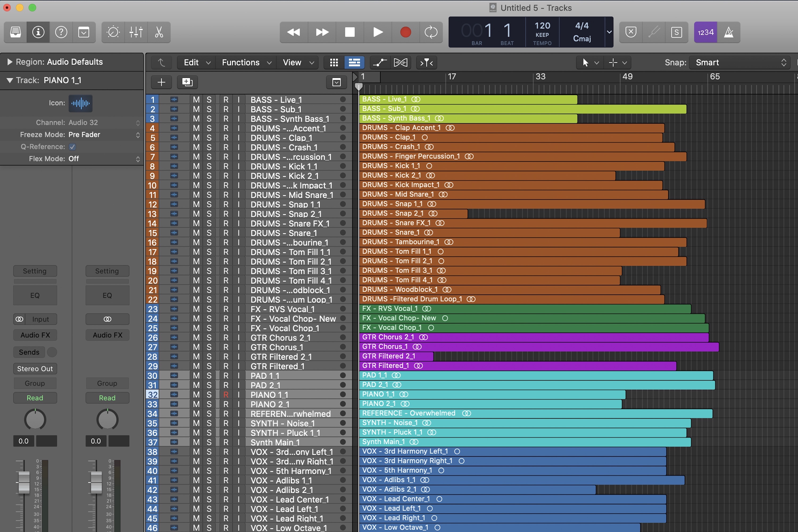798x532 pixels.
Task: Click the left channel pan knob
Action: point(35,419)
